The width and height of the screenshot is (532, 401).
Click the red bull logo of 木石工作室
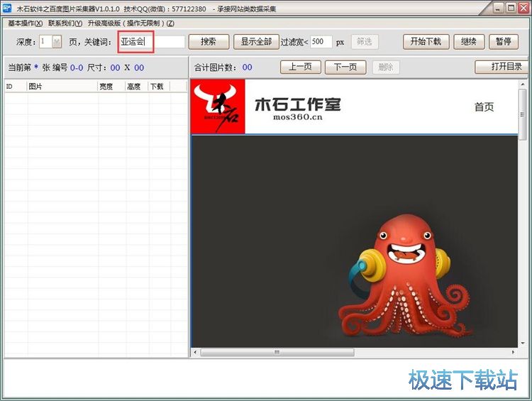coord(218,106)
